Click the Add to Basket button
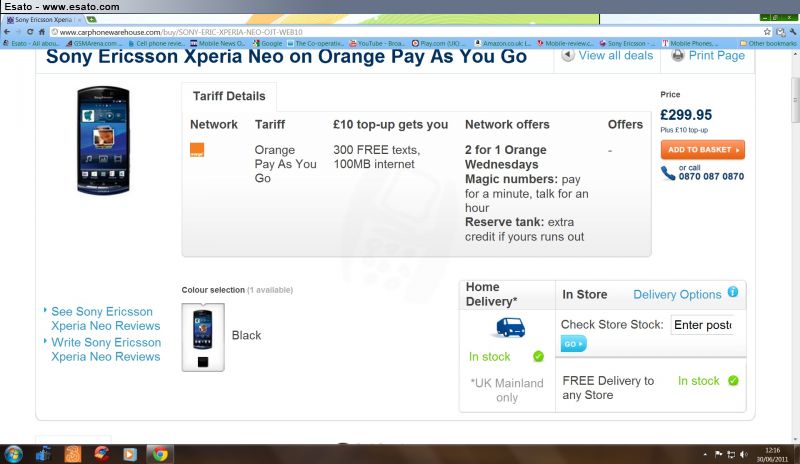The height and width of the screenshot is (464, 800). [703, 150]
